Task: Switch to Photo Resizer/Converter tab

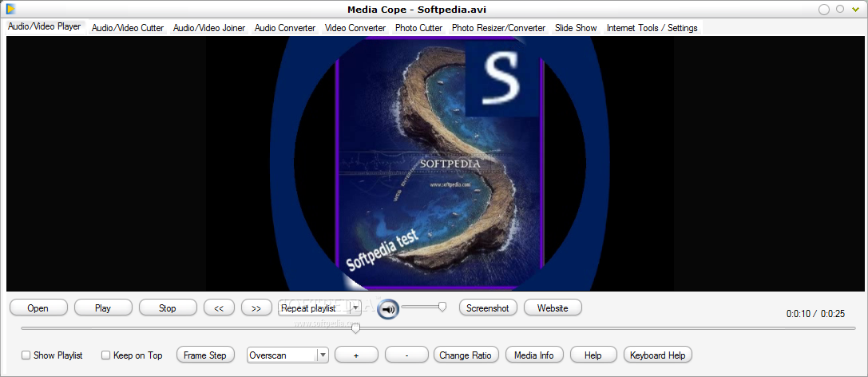Action: pyautogui.click(x=499, y=28)
